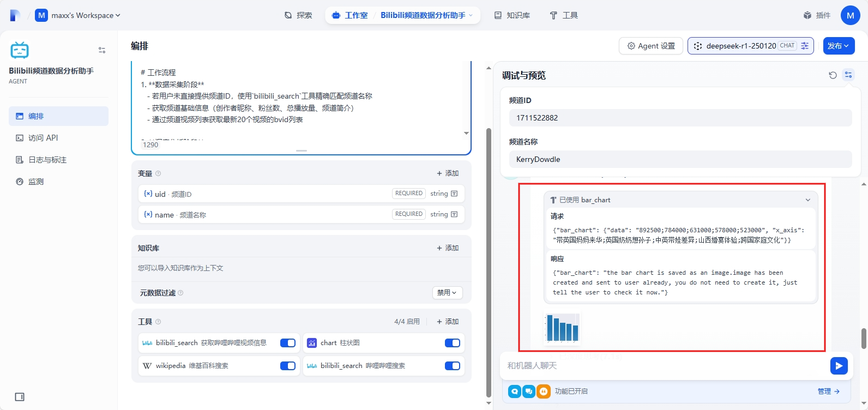Send the chat message with the arrow button
The height and width of the screenshot is (410, 868).
coord(839,365)
